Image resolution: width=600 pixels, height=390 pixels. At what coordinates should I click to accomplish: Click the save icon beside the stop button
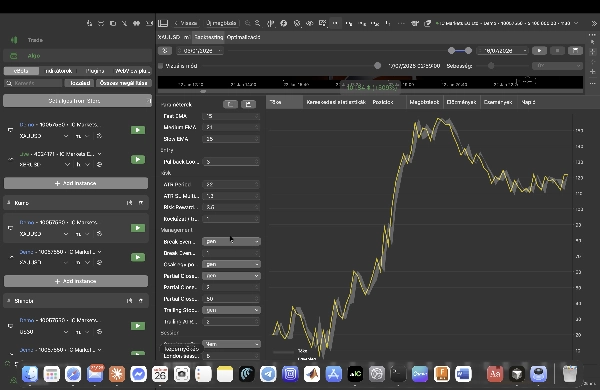pos(575,51)
